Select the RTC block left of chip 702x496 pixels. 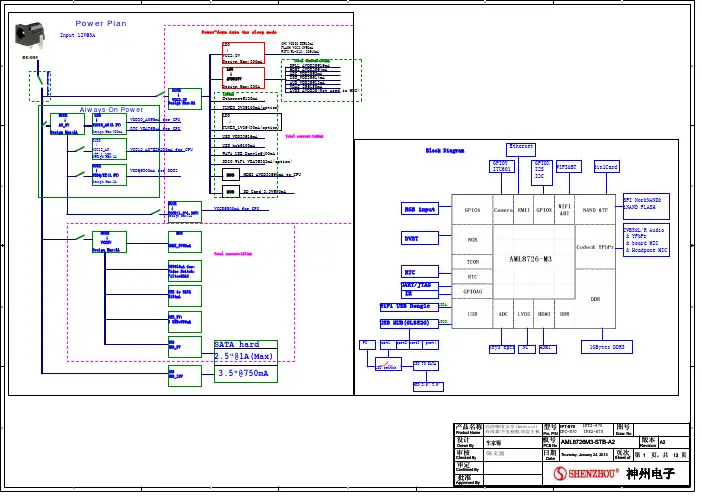pyautogui.click(x=410, y=271)
